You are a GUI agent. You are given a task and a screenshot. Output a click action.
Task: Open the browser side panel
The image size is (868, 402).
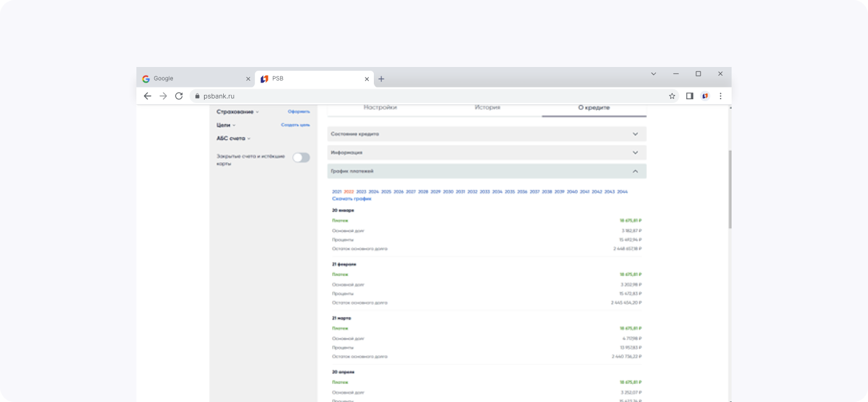coord(689,96)
